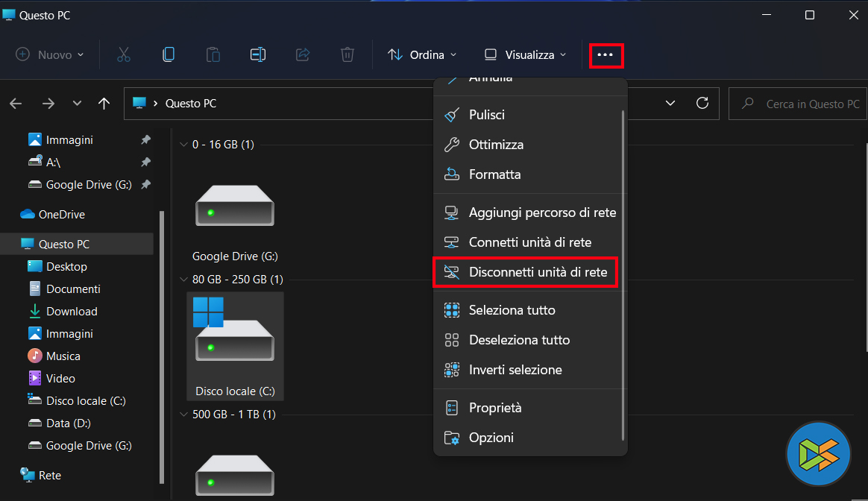Open Download folder in sidebar

pos(72,311)
